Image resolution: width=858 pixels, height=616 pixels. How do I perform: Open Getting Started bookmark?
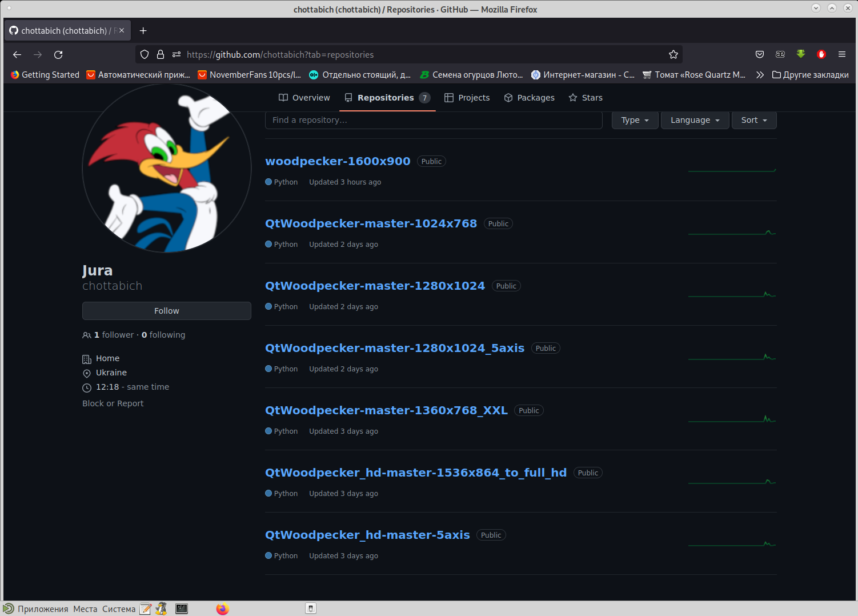coord(45,75)
